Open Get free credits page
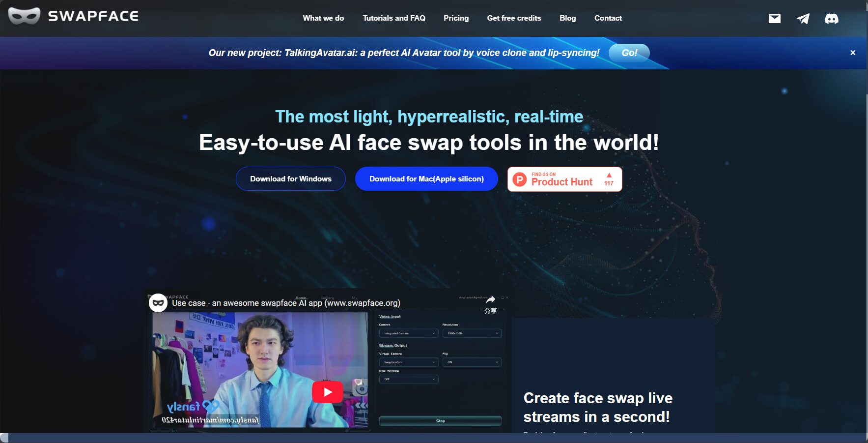Image resolution: width=868 pixels, height=443 pixels. point(514,18)
